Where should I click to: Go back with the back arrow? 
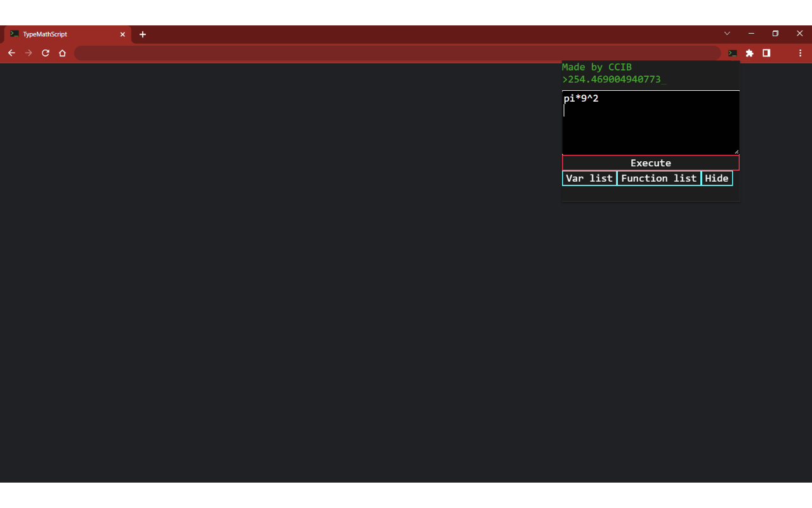(11, 53)
